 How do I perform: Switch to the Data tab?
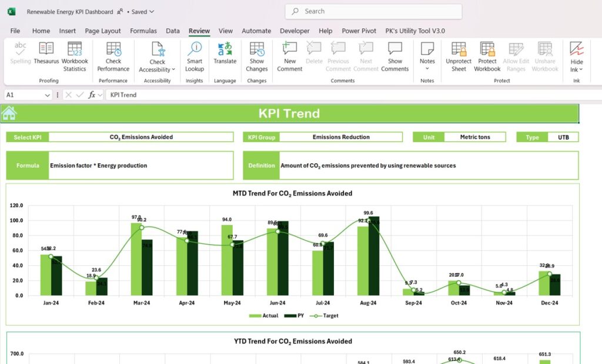point(173,31)
